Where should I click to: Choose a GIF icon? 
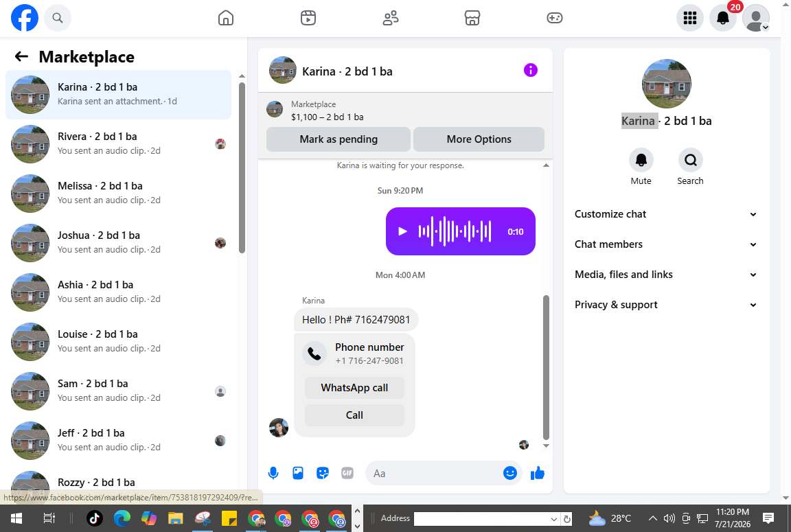[347, 473]
